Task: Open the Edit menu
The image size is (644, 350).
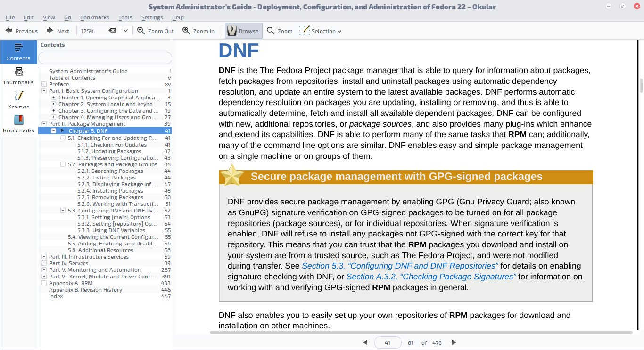Action: click(x=29, y=17)
